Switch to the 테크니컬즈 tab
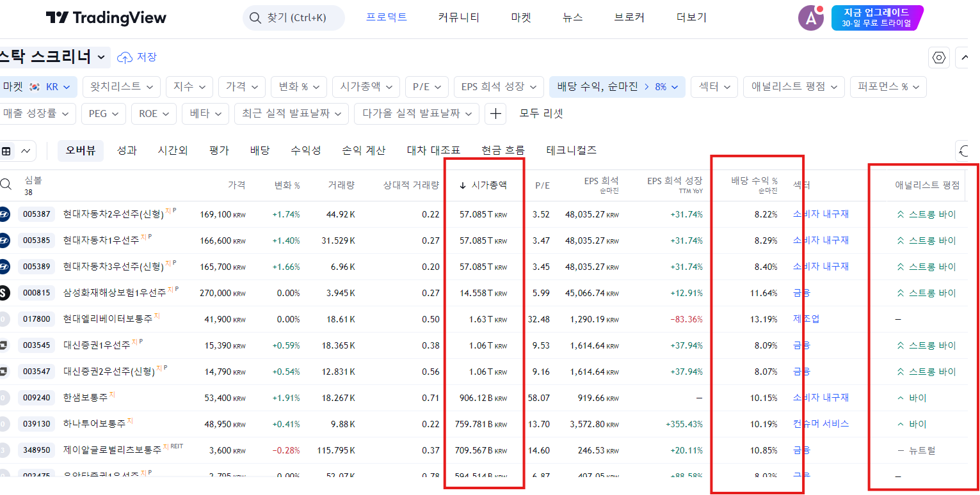 [572, 151]
